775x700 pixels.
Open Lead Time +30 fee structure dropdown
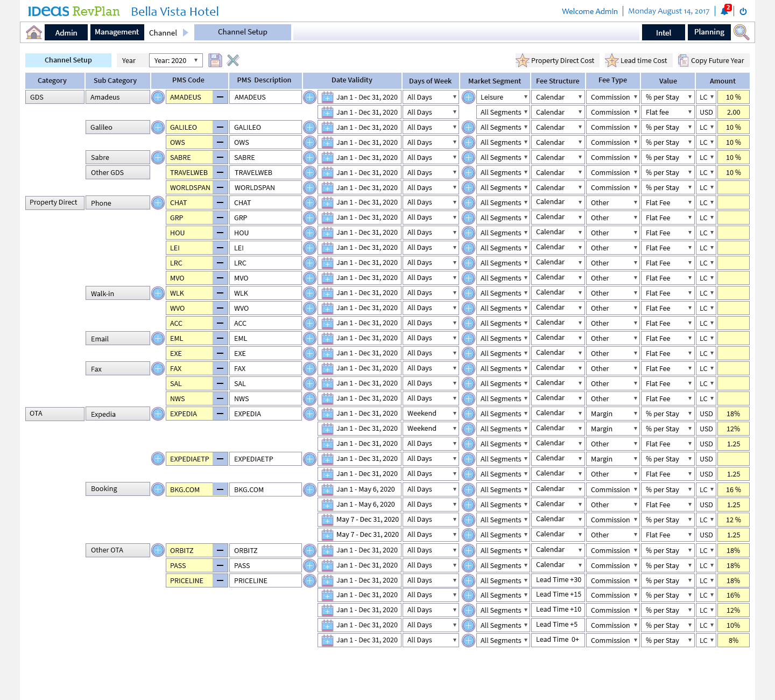[x=558, y=580]
